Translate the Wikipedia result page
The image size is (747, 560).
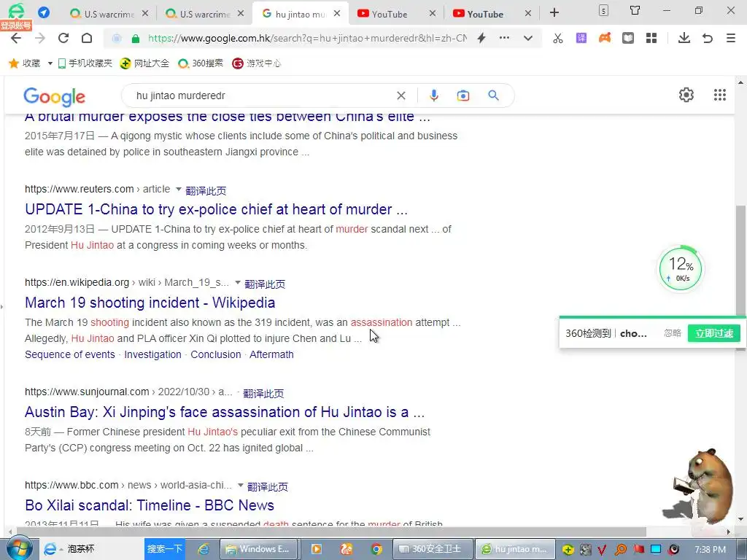[265, 284]
